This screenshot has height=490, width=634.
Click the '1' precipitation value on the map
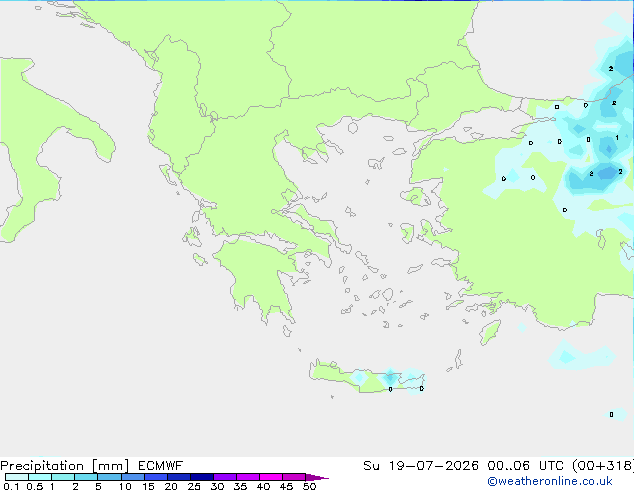[617, 138]
